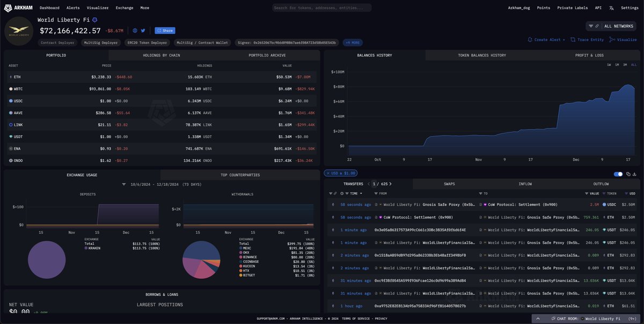Viewport: 644px width, 324px height.
Task: Expand the +9 MORE tags label
Action: [x=353, y=42]
